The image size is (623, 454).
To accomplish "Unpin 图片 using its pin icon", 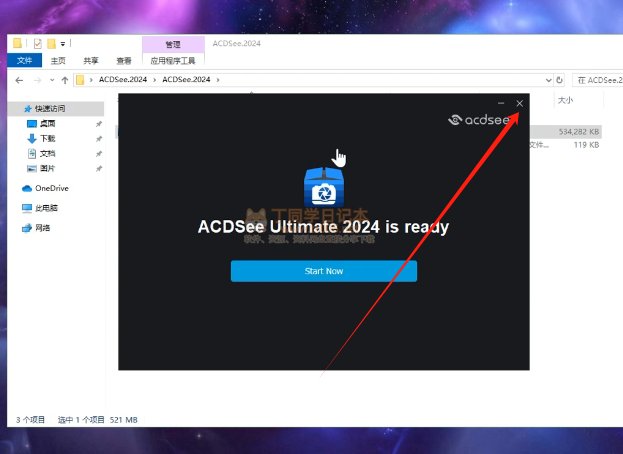I will [x=99, y=169].
